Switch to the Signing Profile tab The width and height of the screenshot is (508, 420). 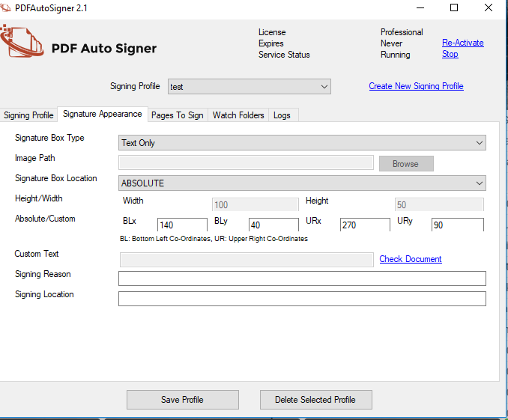tap(28, 115)
